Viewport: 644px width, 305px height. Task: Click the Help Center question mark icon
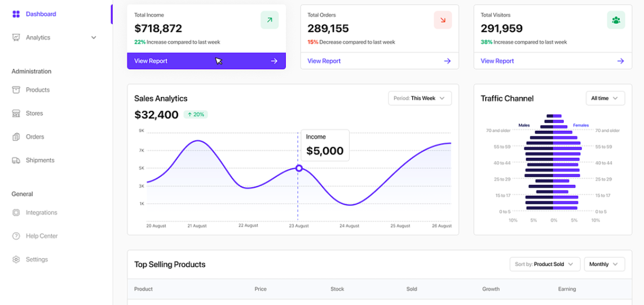[x=16, y=236]
